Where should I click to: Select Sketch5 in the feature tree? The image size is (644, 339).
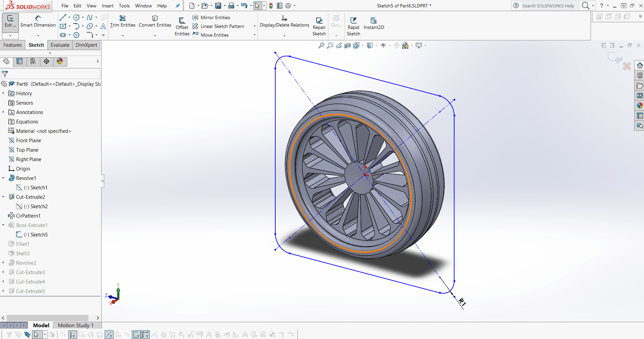[x=39, y=235]
